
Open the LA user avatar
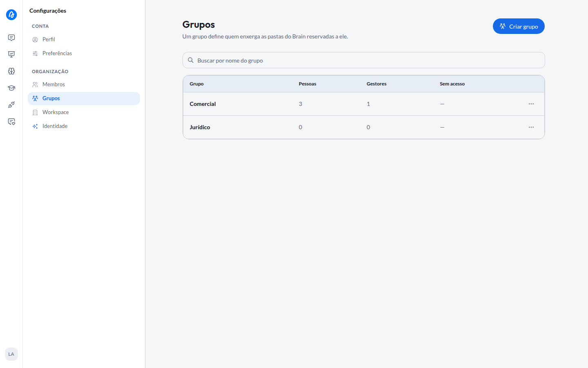tap(11, 354)
